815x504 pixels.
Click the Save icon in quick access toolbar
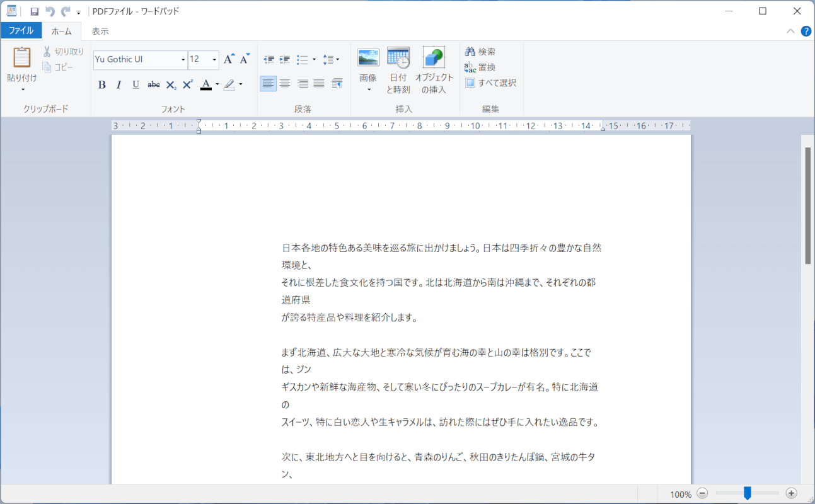click(35, 11)
